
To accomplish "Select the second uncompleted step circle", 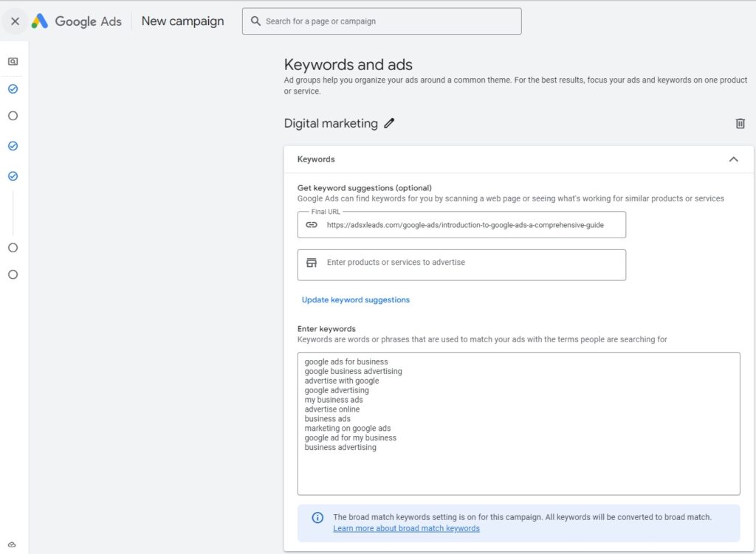I will (x=13, y=116).
